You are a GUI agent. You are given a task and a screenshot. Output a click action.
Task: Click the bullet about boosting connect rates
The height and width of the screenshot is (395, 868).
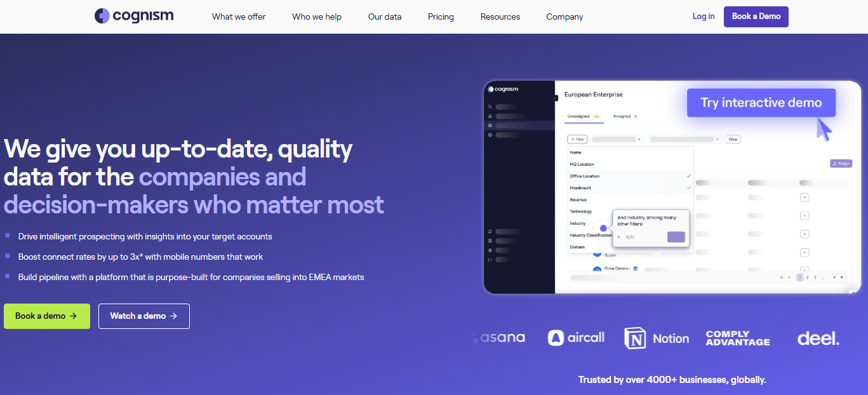(x=140, y=257)
